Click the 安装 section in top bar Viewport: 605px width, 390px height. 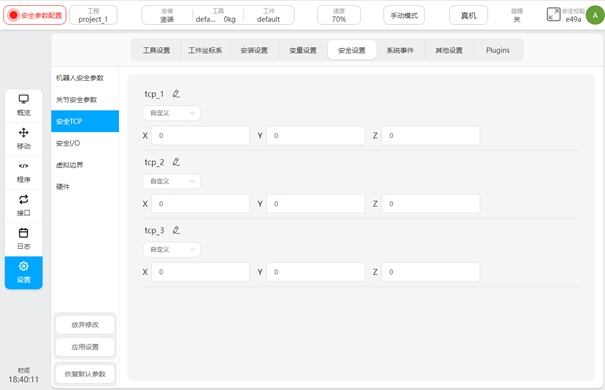(x=167, y=15)
